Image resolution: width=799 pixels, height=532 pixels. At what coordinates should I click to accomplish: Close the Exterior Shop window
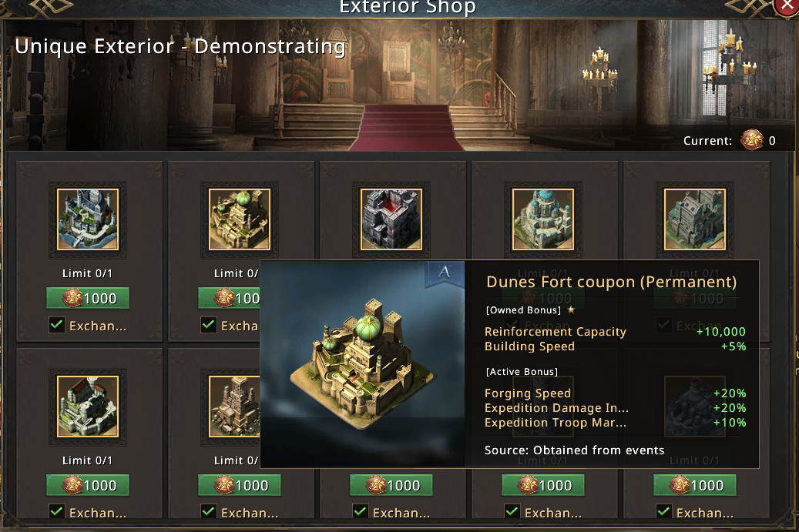[x=787, y=6]
